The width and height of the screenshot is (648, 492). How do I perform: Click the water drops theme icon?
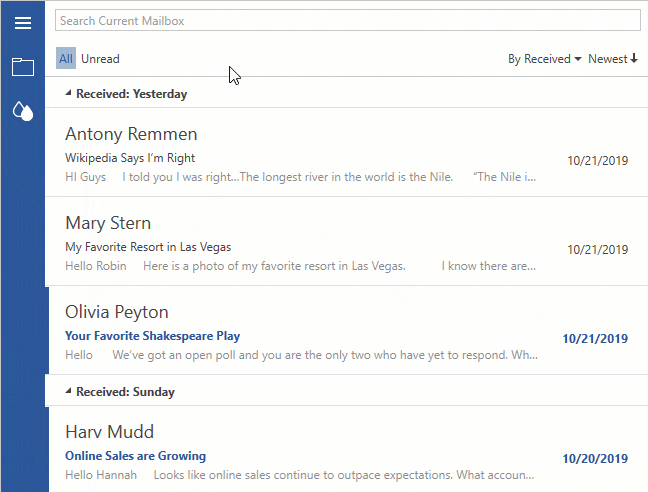22,111
